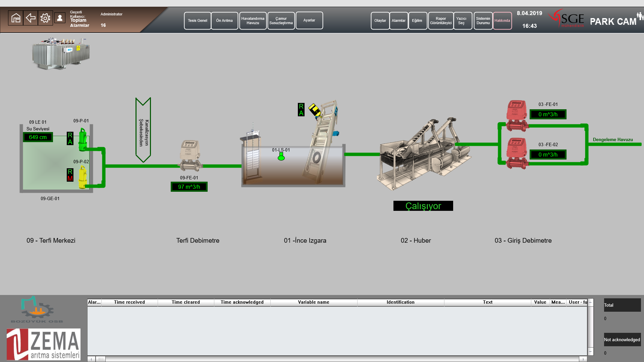Image resolution: width=644 pixels, height=362 pixels.
Task: Open the Havalandırma Havuzu page
Action: pyautogui.click(x=253, y=21)
